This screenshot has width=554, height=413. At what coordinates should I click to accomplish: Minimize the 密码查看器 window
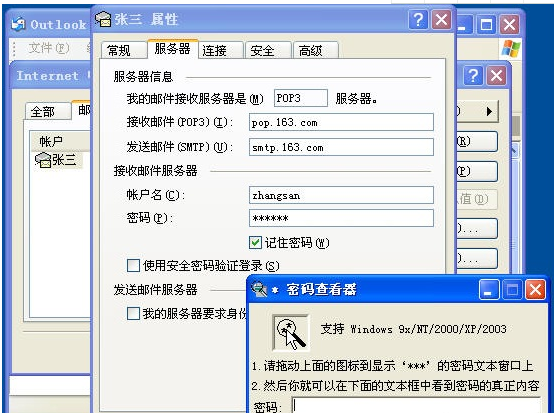coord(489,290)
